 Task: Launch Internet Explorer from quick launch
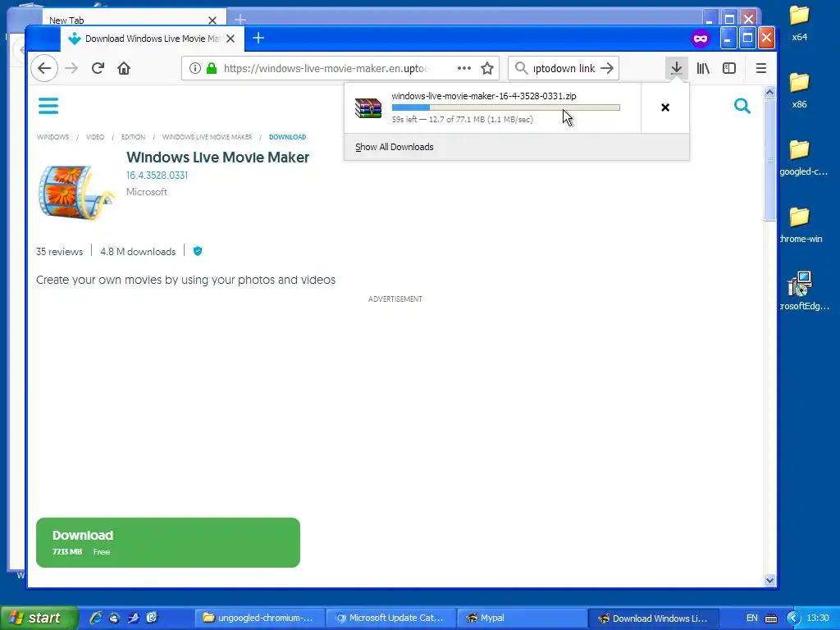(96, 618)
